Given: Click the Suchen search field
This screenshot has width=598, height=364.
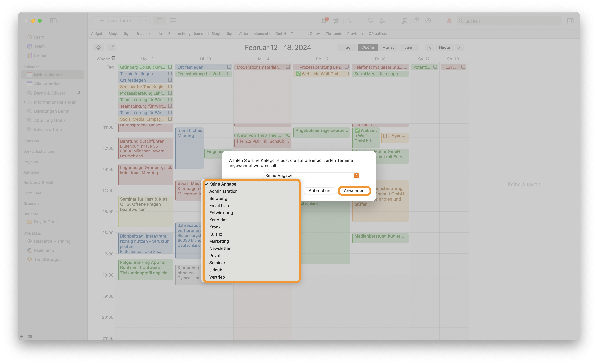Looking at the screenshot, I should (509, 21).
